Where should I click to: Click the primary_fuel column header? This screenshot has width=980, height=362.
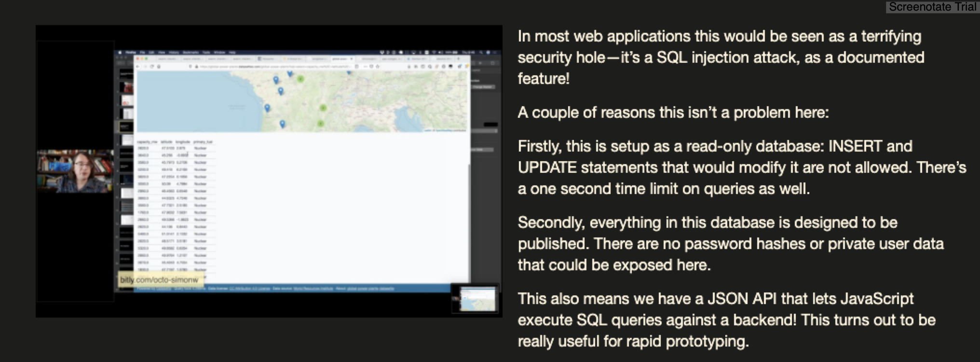[203, 142]
